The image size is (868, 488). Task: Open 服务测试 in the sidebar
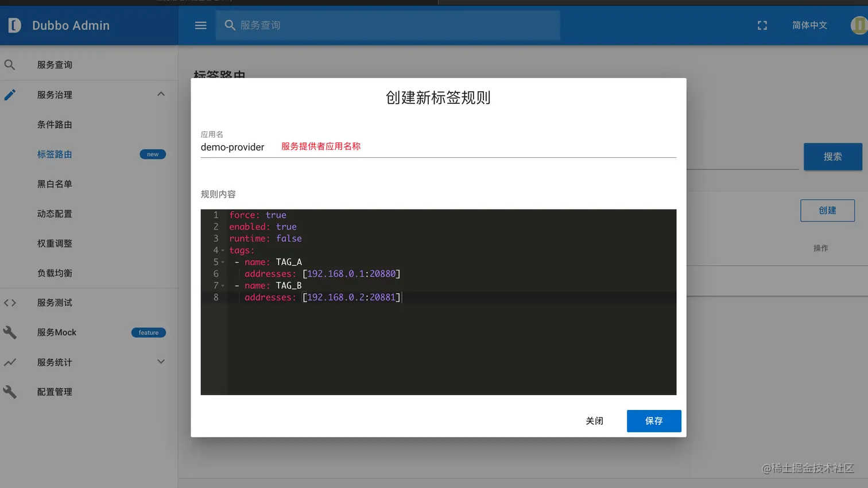pyautogui.click(x=55, y=303)
